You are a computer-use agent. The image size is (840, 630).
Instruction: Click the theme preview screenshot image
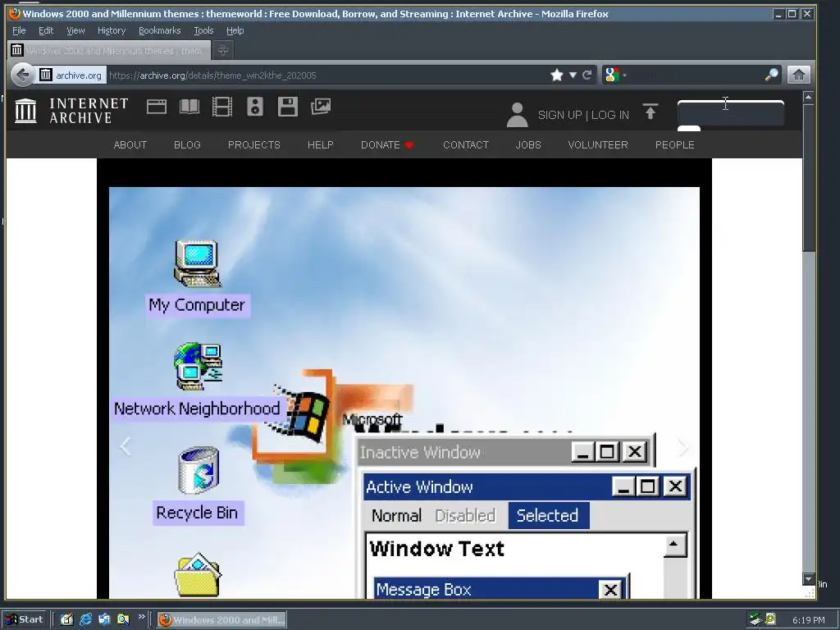(404, 393)
